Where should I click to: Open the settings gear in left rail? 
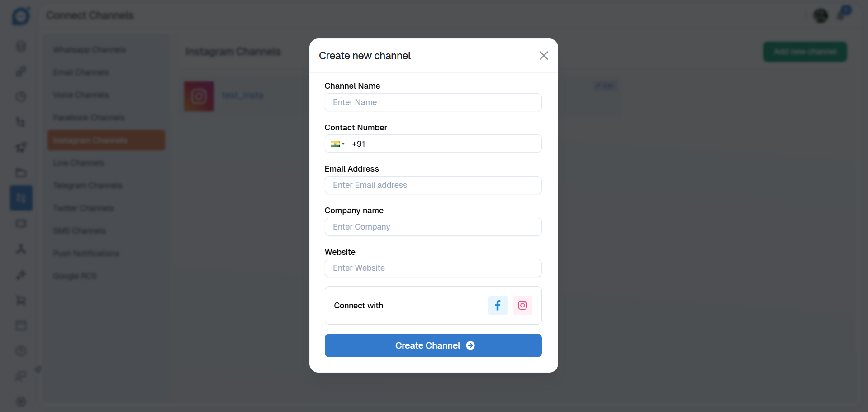click(x=21, y=402)
